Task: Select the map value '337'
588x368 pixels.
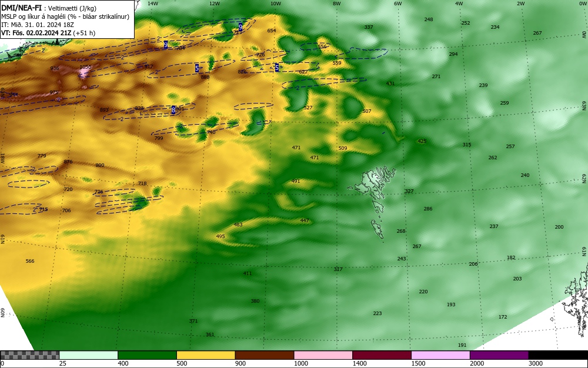Action: tap(369, 27)
